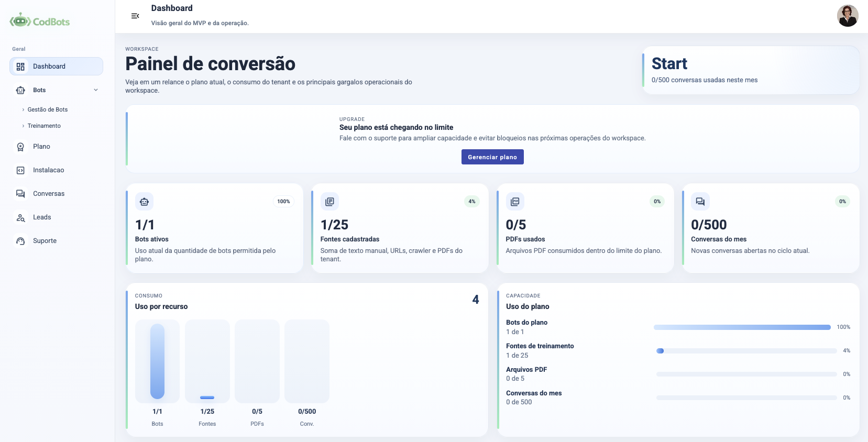
Task: Click the 'Seu plano está chegando no limite' heading
Action: click(x=397, y=127)
